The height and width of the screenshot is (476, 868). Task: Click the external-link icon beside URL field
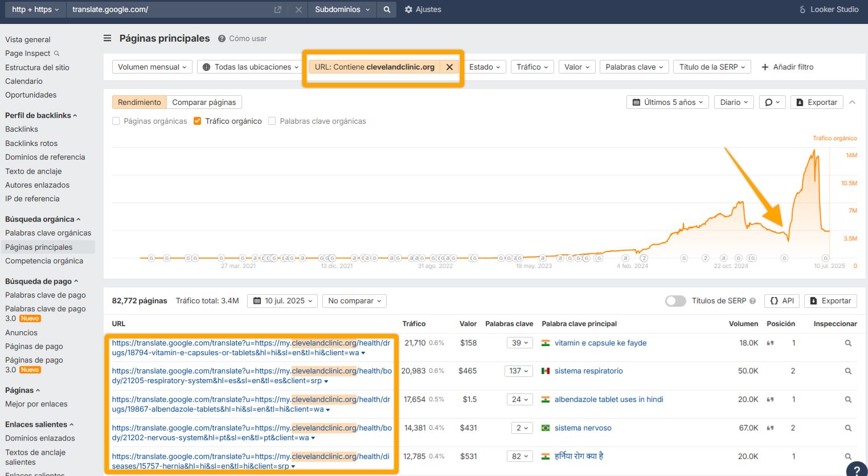(277, 9)
